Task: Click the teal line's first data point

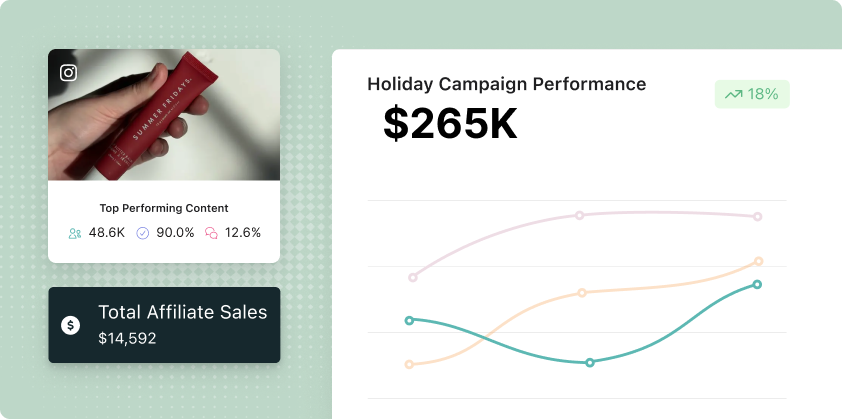Action: point(409,320)
